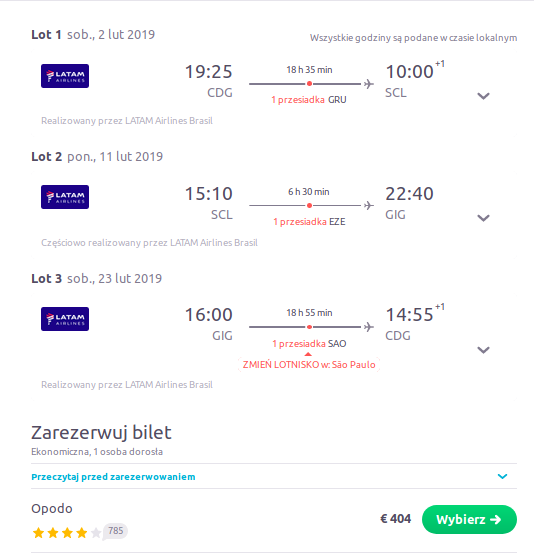Expand Lot 2 flight details chevron
Screen dimensions: 534x559
click(x=483, y=218)
